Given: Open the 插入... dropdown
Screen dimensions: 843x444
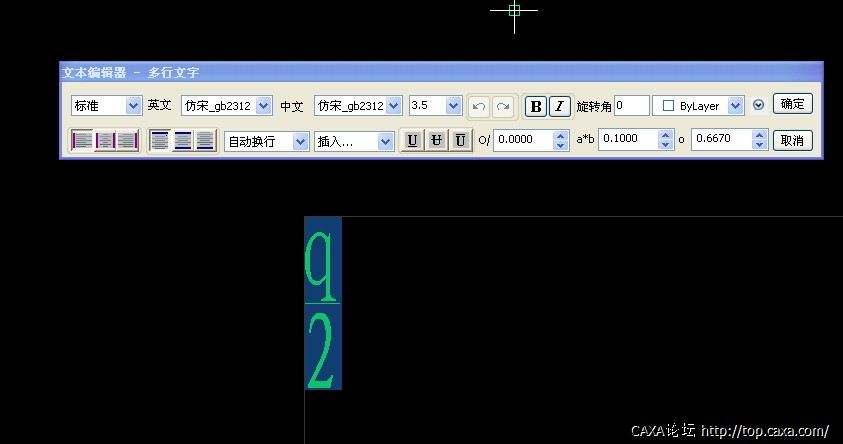Looking at the screenshot, I should point(385,142).
